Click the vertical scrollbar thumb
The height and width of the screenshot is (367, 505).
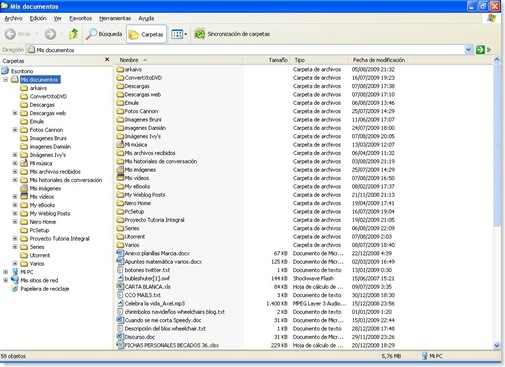point(497,145)
